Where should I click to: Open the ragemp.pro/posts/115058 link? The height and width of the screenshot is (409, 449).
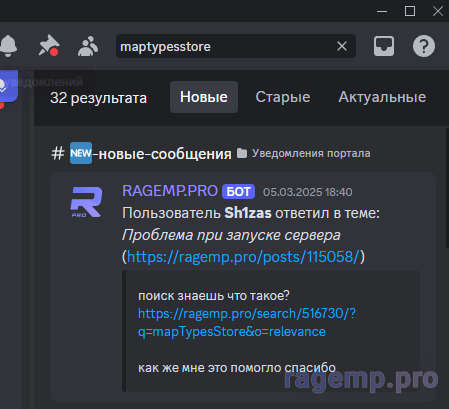tap(243, 257)
